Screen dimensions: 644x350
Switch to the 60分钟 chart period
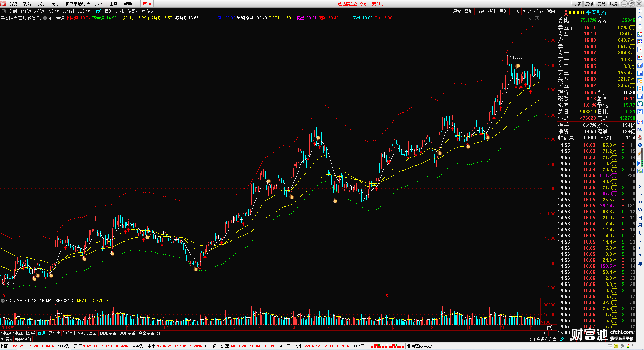point(84,11)
